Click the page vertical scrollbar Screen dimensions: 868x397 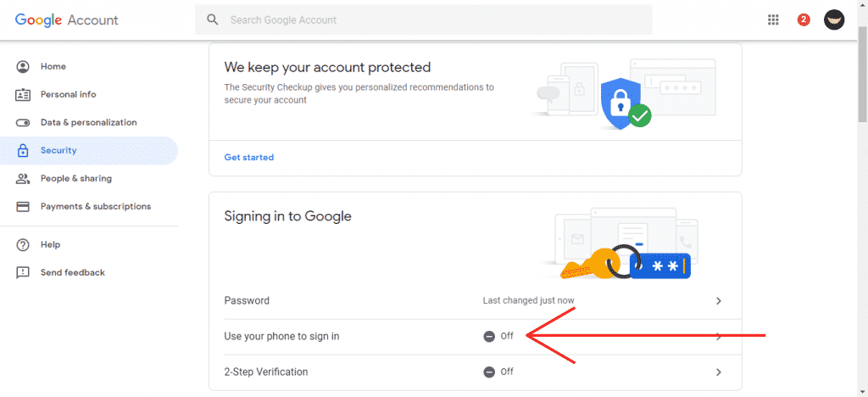862,212
